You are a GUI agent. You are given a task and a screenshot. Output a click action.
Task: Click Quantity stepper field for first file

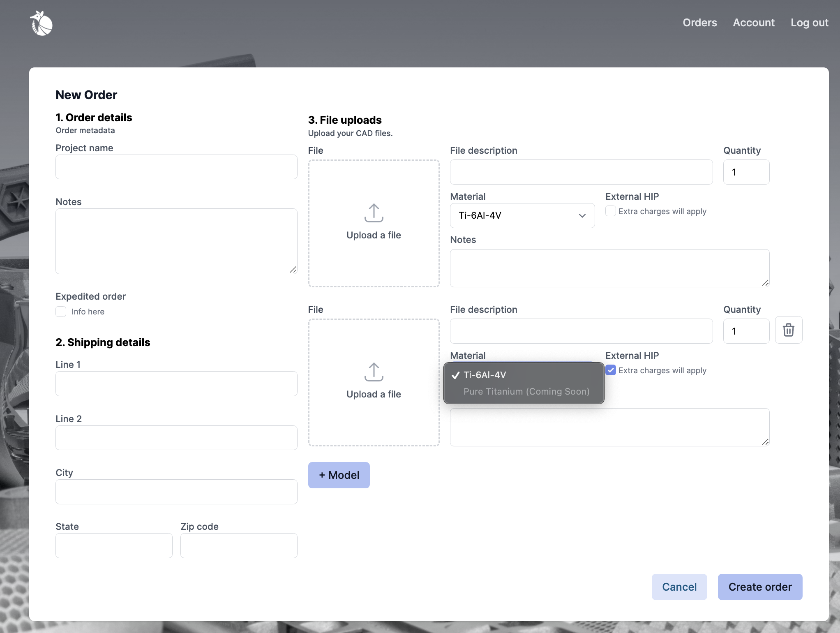746,171
